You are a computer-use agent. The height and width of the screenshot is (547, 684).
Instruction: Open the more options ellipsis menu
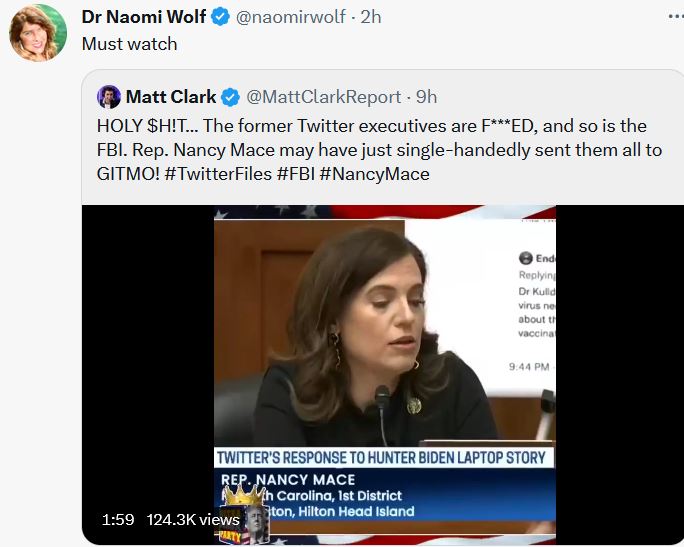coord(674,16)
